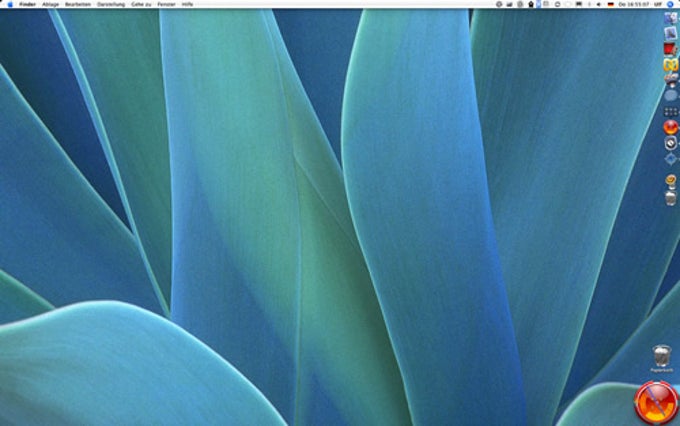Open the Finder menu
This screenshot has width=680, height=426.
pyautogui.click(x=27, y=4)
